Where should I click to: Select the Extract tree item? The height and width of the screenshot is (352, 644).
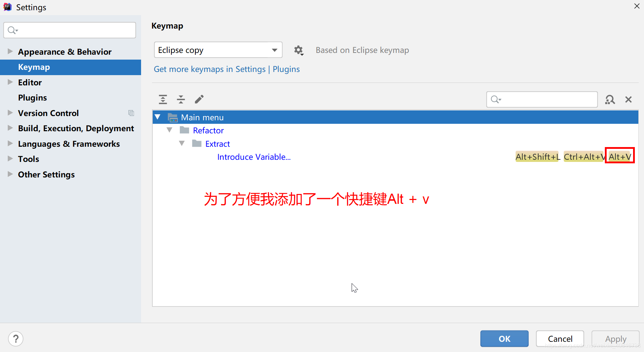(218, 144)
